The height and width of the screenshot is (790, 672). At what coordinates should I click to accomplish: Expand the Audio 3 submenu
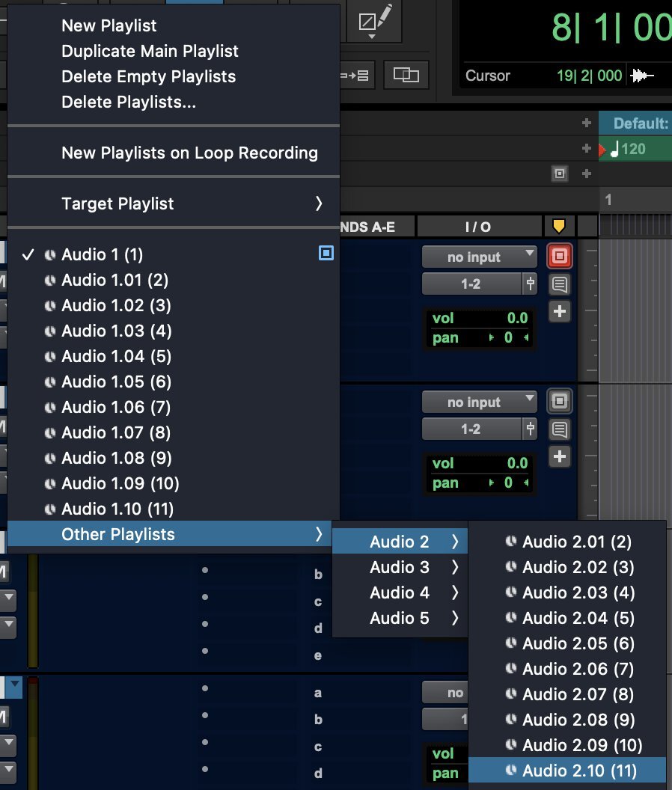[400, 567]
